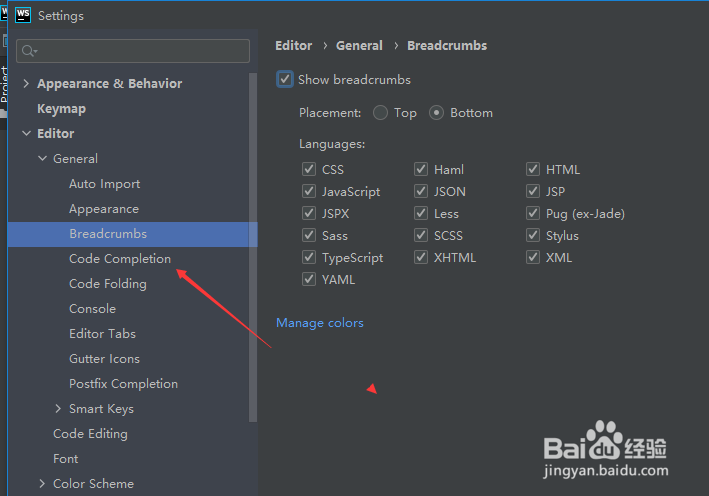Click the WebStorm logo icon in title bar
Image resolution: width=709 pixels, height=496 pixels.
(x=20, y=16)
